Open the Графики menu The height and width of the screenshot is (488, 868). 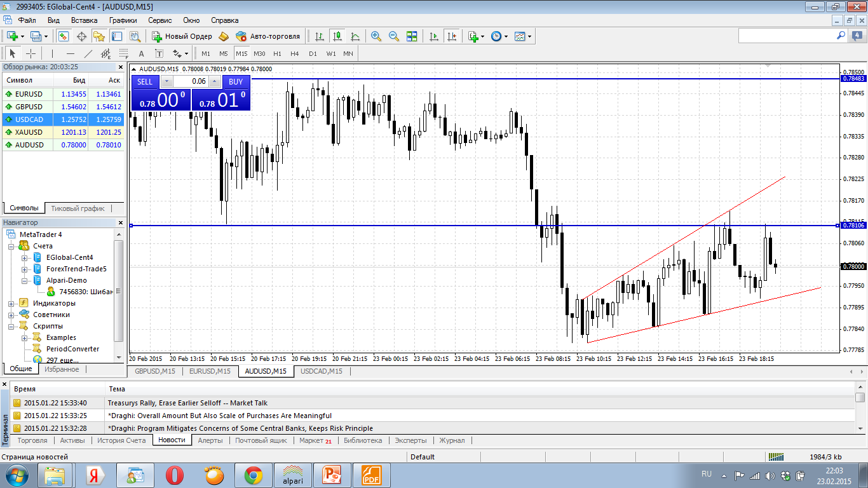(x=123, y=20)
